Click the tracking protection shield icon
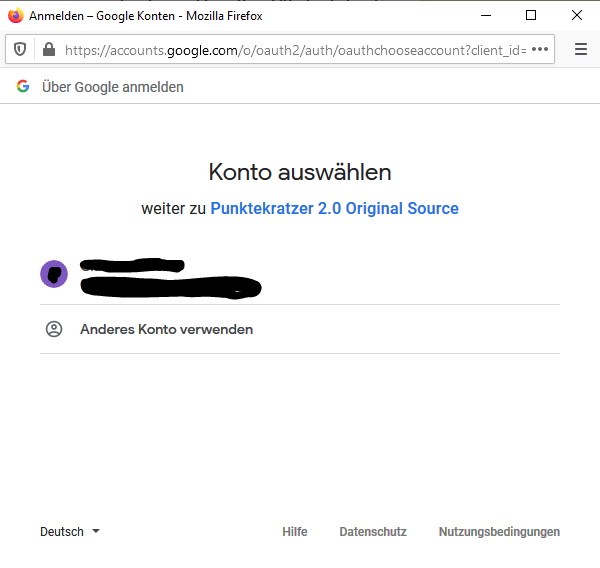This screenshot has height=568, width=600. 20,49
